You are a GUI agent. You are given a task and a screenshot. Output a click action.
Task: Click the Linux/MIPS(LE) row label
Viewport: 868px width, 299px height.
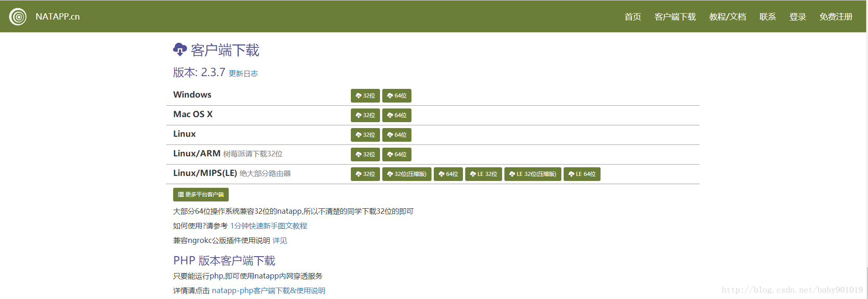(x=205, y=173)
